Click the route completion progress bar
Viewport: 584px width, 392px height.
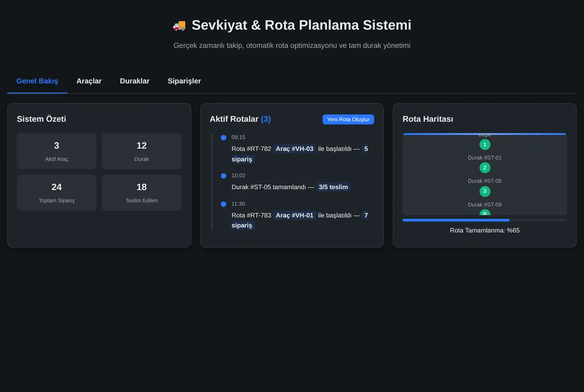point(485,220)
